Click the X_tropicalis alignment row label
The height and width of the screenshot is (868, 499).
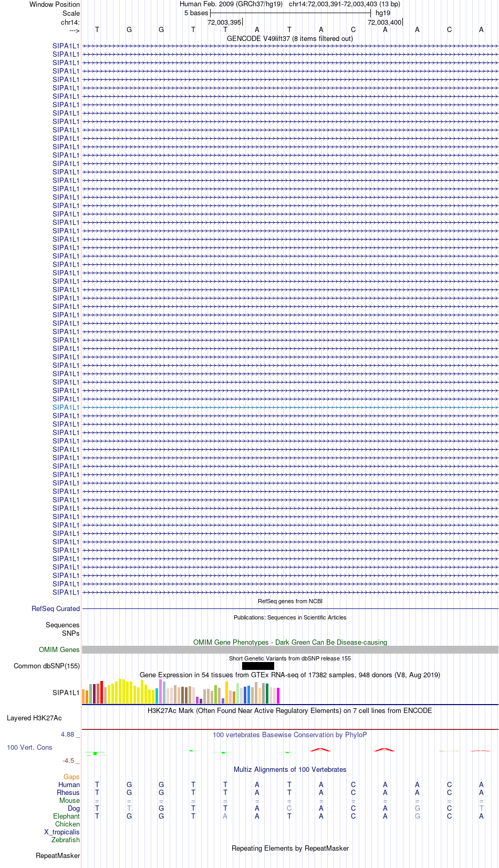62,832
